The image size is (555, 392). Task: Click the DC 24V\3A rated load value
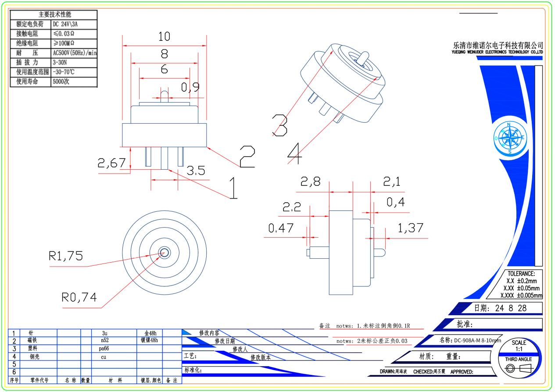pyautogui.click(x=65, y=25)
